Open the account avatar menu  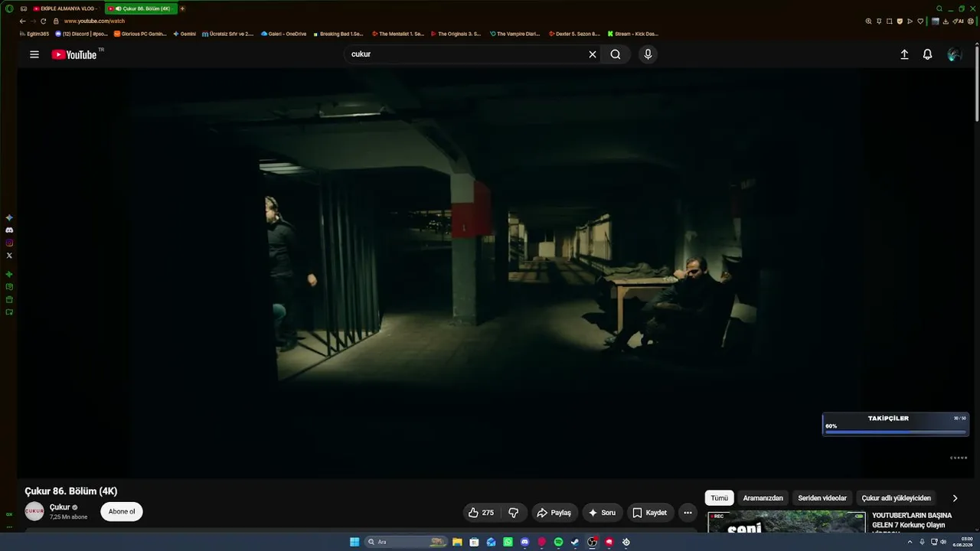click(954, 54)
